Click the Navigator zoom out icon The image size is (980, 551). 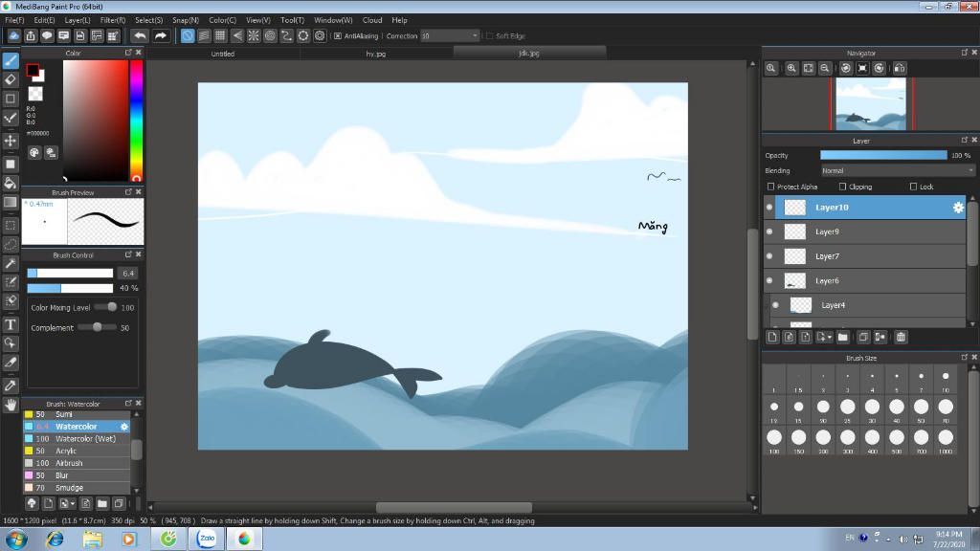coord(825,68)
